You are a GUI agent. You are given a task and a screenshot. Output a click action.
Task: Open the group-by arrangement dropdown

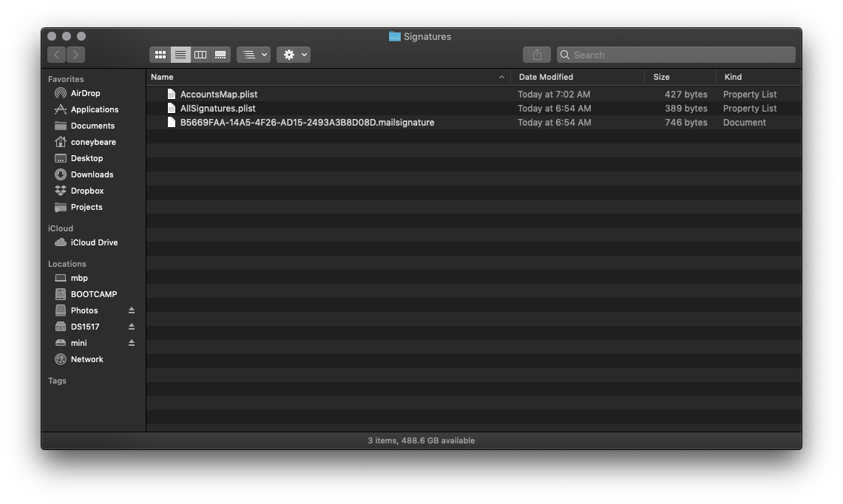(254, 55)
